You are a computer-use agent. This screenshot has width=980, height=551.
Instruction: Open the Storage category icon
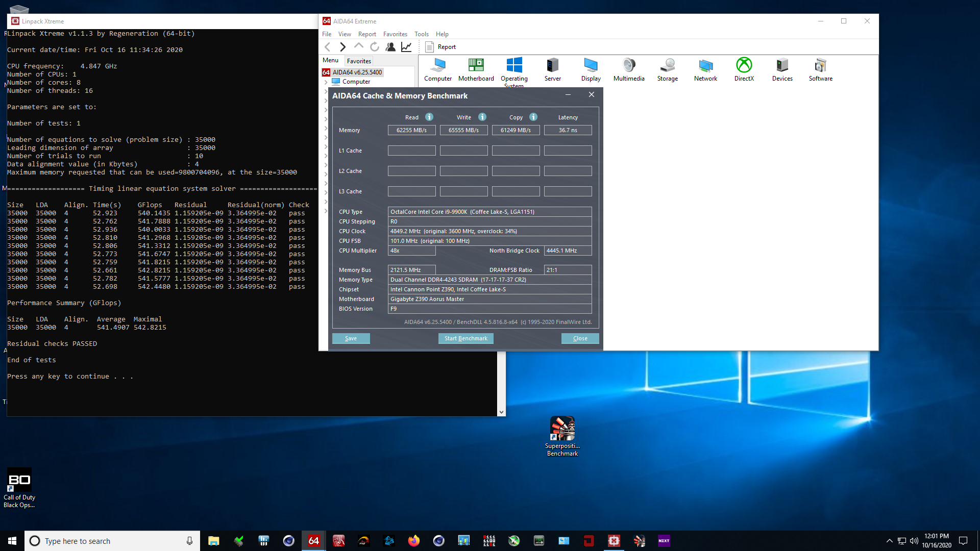point(668,70)
